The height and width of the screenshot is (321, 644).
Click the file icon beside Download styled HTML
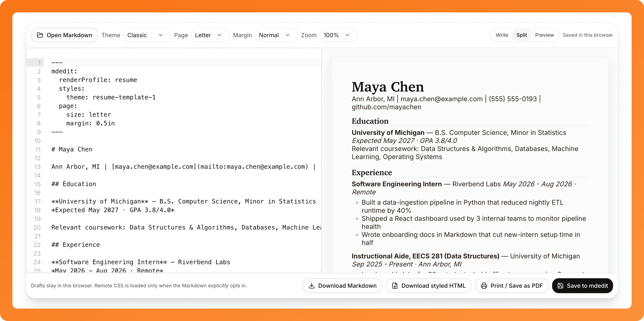pos(395,286)
